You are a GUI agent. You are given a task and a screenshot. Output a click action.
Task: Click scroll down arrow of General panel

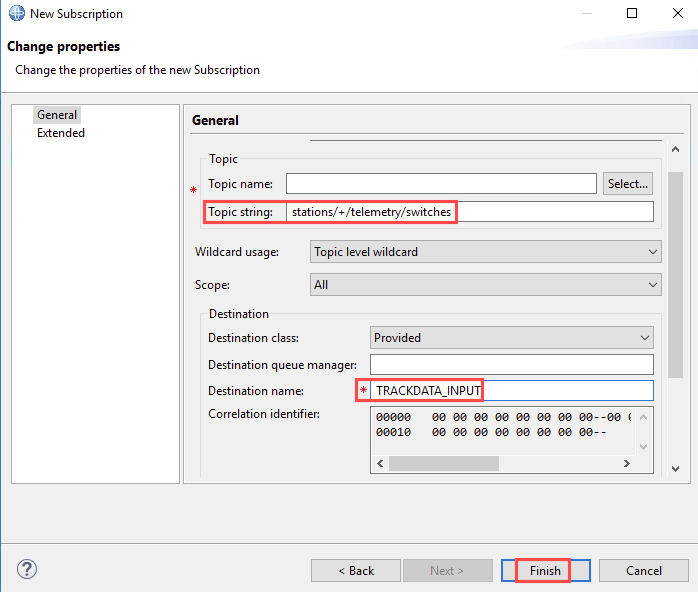point(675,469)
